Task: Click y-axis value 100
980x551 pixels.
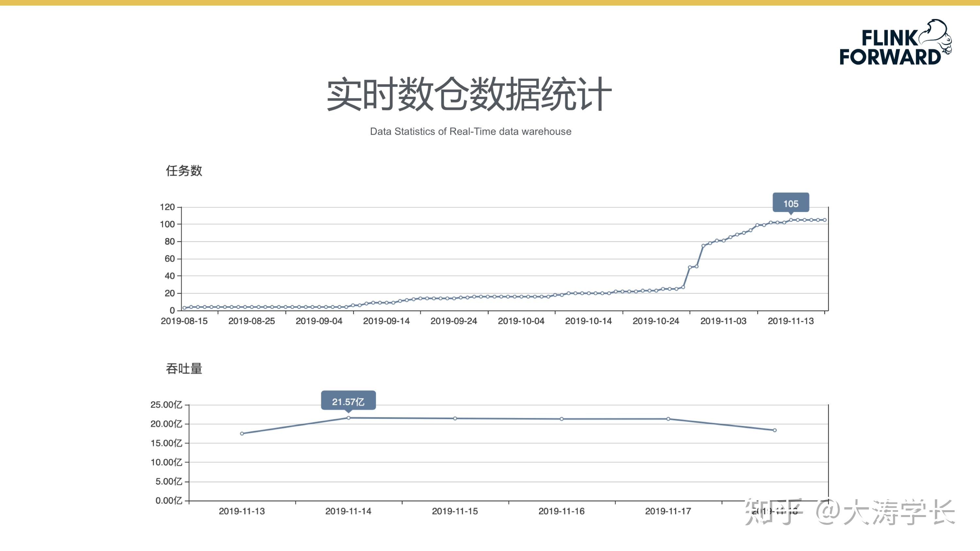Action: click(167, 224)
